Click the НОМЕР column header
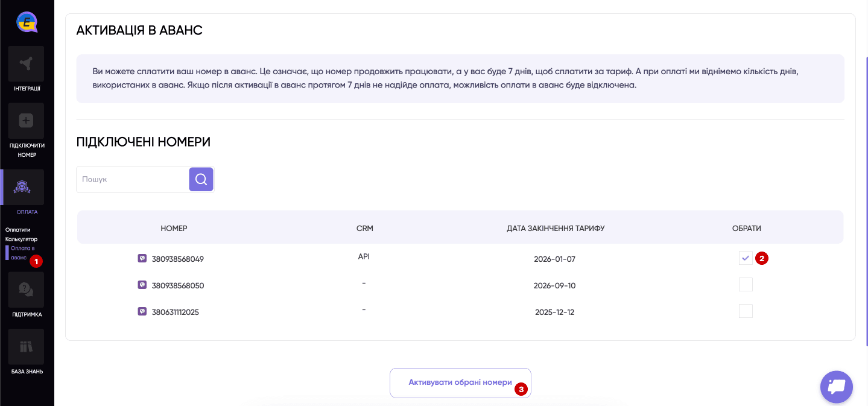Viewport: 868px width, 406px height. [x=174, y=229]
